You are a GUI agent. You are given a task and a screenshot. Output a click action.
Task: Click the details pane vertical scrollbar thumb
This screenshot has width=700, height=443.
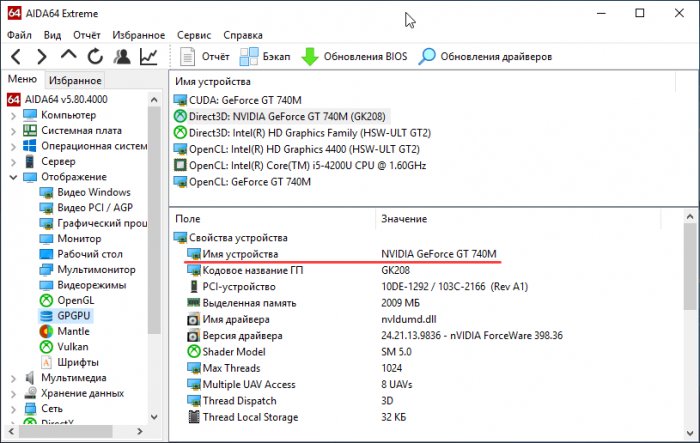tap(690, 267)
